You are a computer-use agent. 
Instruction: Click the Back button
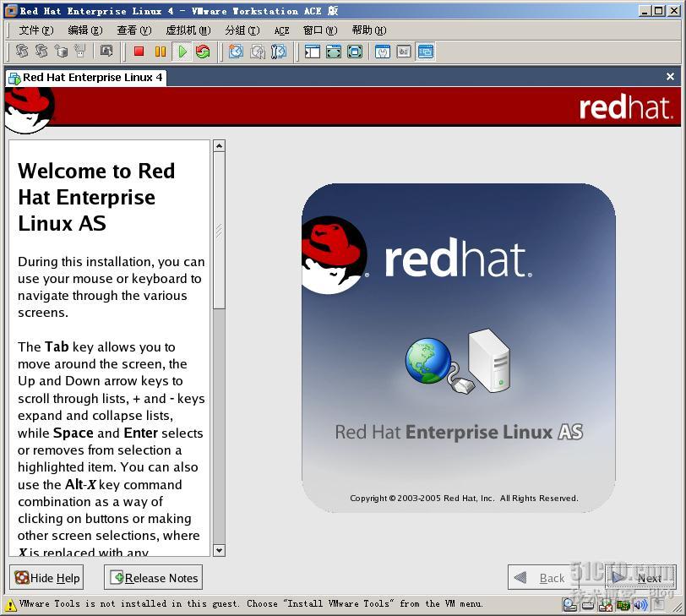pos(542,577)
